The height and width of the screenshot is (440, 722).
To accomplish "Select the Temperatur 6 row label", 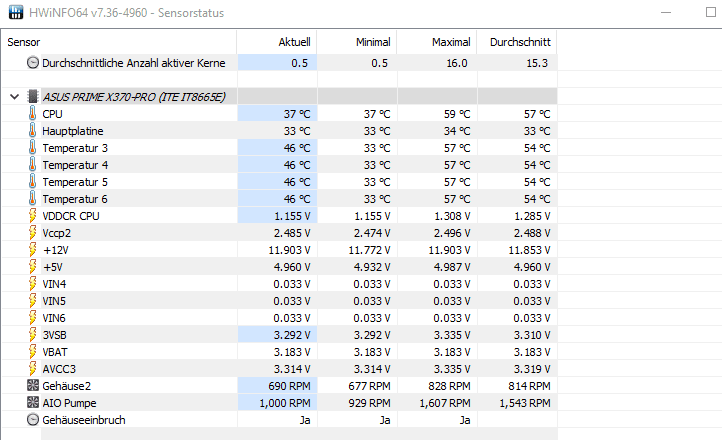I will tap(75, 199).
